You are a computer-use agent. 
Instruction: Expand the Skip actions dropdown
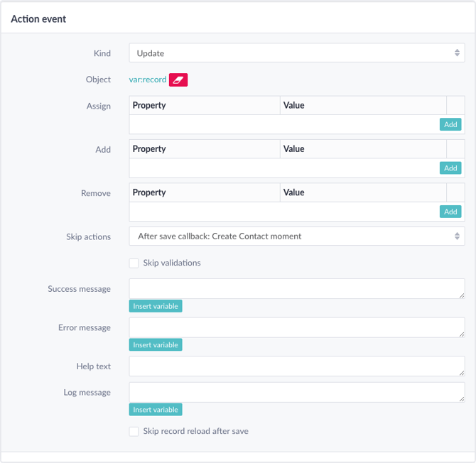(296, 236)
